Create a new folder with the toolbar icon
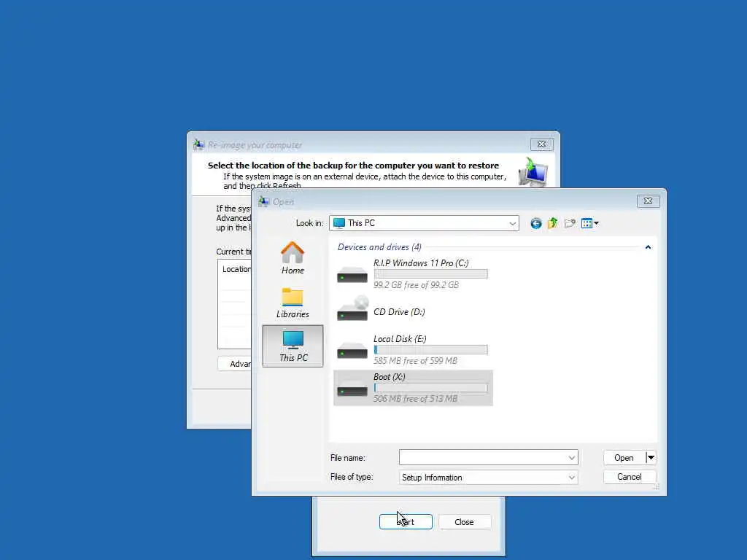Screen dimensions: 747x560 coord(570,223)
